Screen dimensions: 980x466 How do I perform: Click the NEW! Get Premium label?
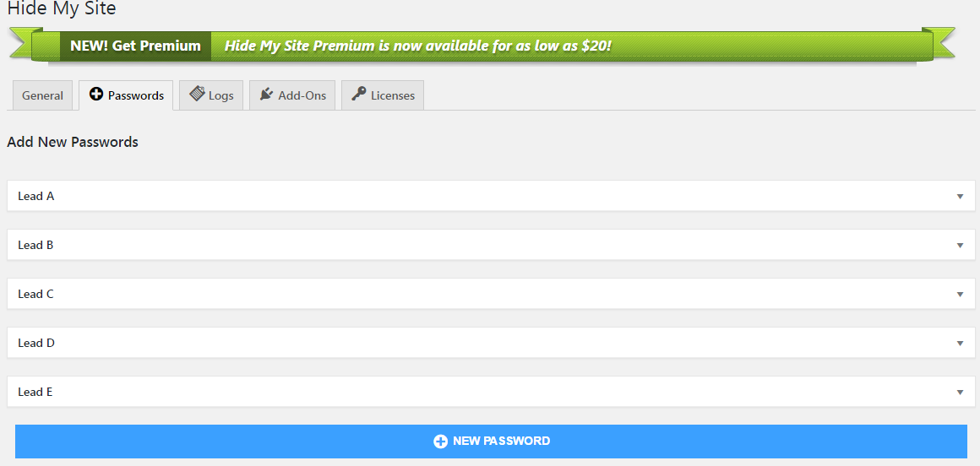click(x=135, y=46)
